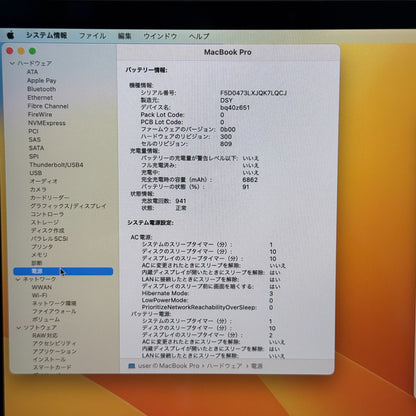Click the cycle count value 941
416x416 pixels.
[181, 201]
